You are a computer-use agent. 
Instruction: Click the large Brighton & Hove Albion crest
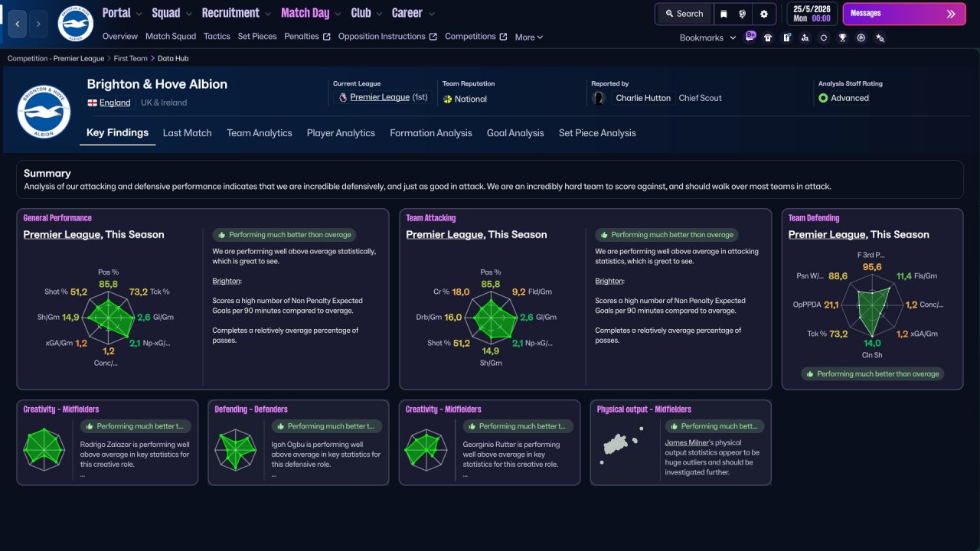[x=44, y=111]
